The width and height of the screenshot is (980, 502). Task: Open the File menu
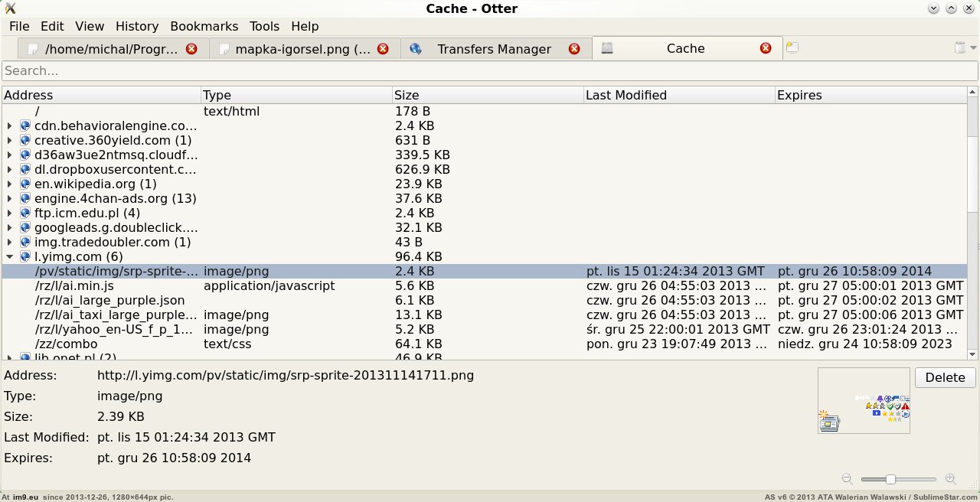point(19,26)
